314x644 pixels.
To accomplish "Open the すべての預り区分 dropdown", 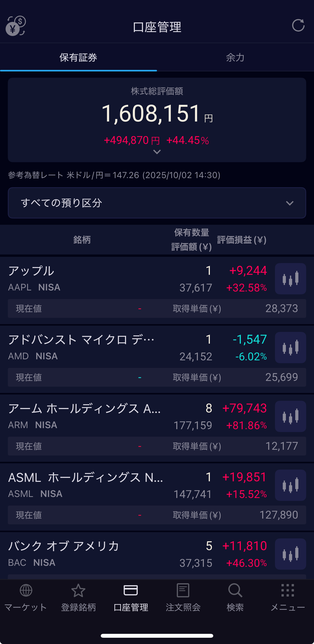I will (157, 203).
